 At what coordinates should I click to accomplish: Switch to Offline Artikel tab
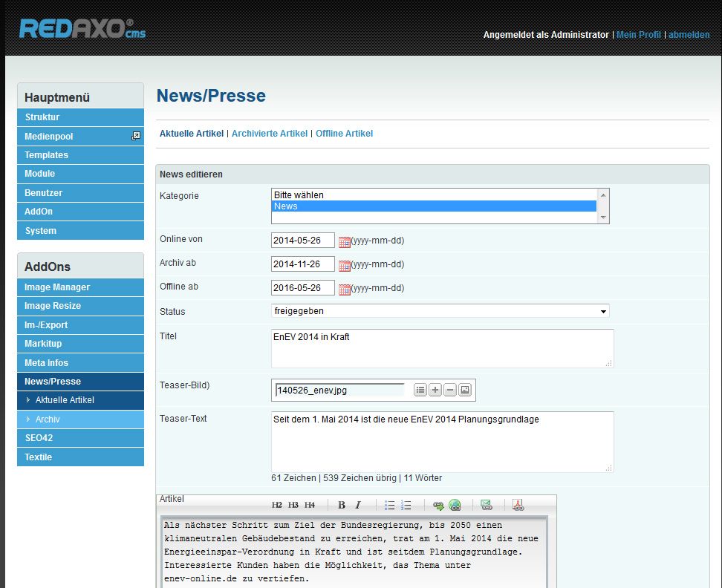pyautogui.click(x=344, y=134)
